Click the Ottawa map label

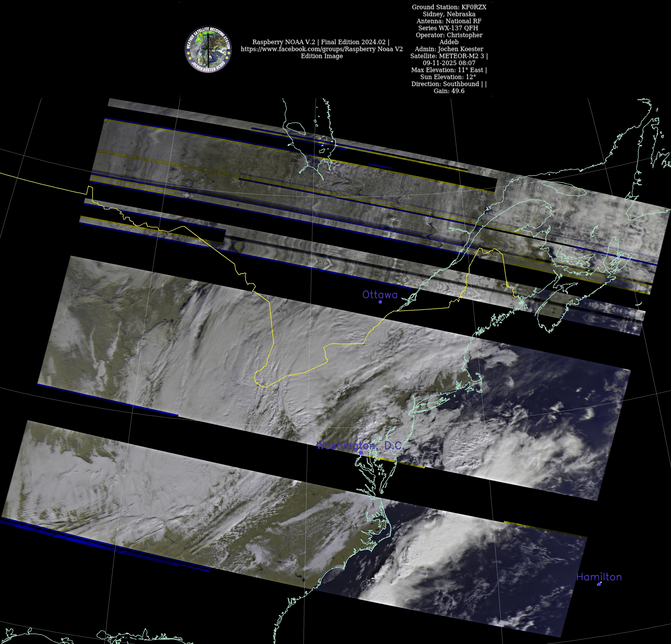(380, 295)
